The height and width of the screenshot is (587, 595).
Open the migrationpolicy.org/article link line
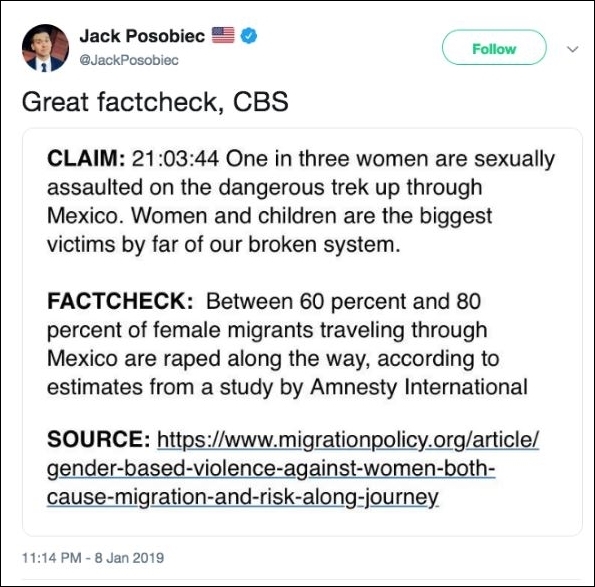pos(348,440)
